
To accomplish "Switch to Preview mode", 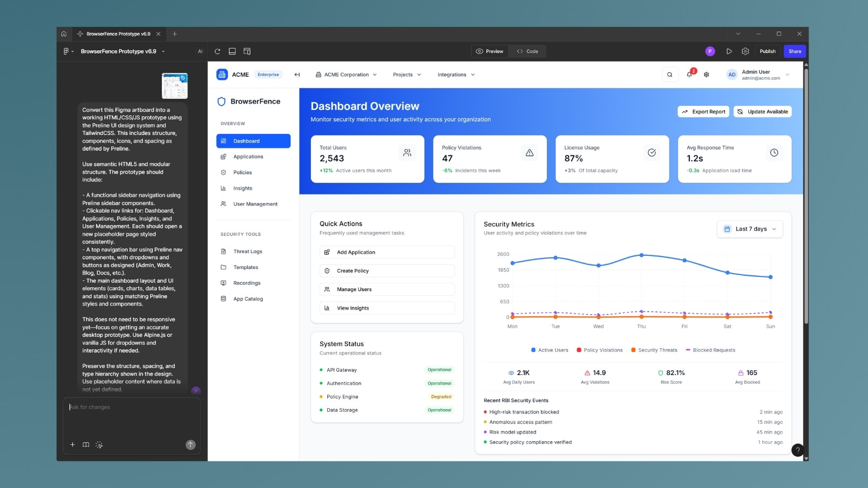I will 490,51.
